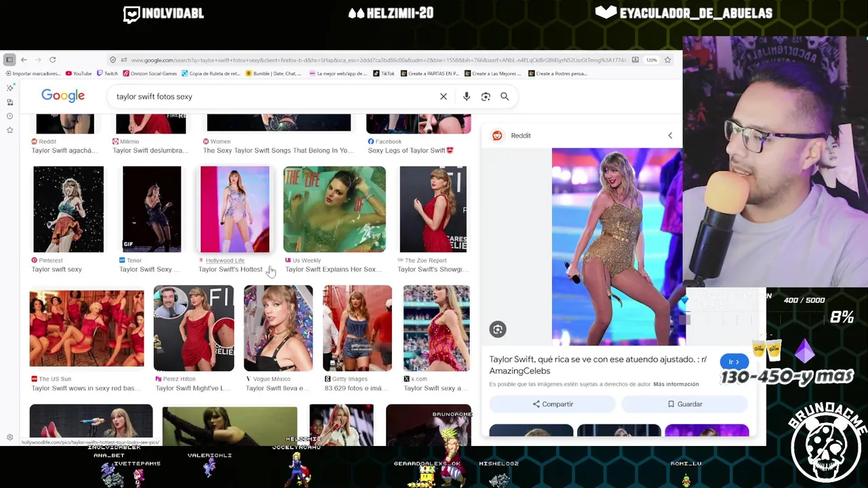
Task: Click 83.629 fotos e imá... caption
Action: [x=356, y=388]
